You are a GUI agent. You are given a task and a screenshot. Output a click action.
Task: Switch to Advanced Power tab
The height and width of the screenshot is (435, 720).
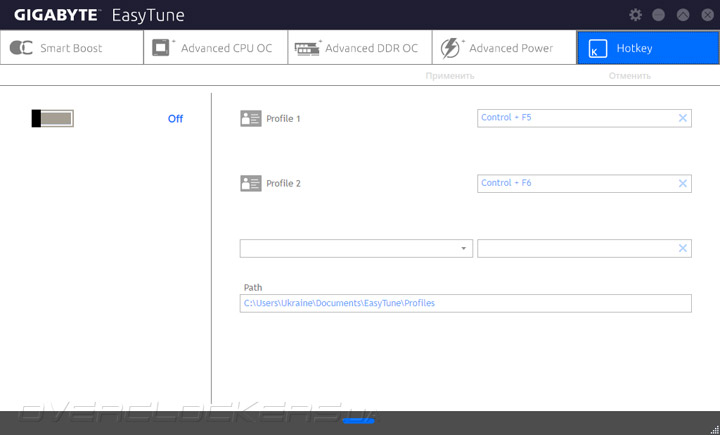pos(504,48)
